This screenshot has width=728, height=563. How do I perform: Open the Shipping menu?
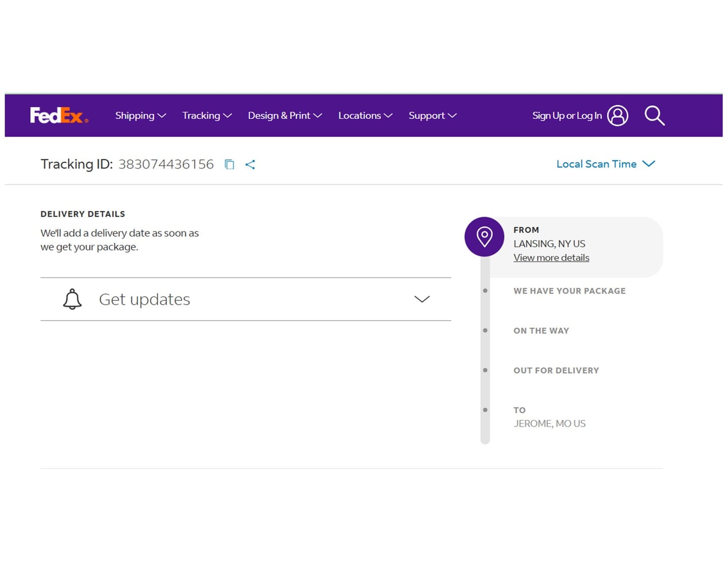tap(141, 116)
